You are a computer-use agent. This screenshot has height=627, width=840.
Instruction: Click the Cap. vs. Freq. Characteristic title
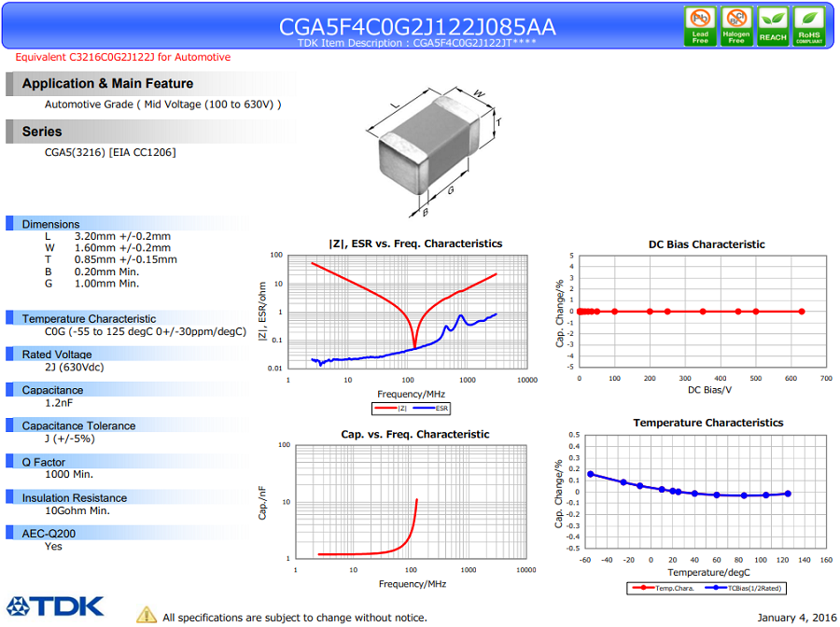pos(415,434)
